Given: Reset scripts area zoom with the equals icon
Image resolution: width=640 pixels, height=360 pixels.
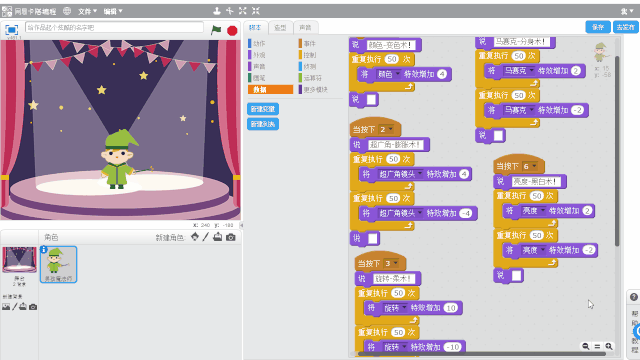Looking at the screenshot, I should pos(597,347).
